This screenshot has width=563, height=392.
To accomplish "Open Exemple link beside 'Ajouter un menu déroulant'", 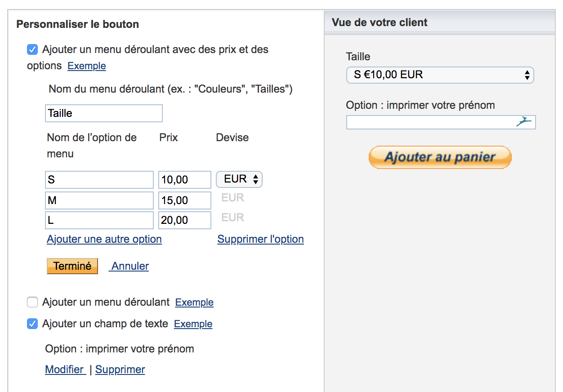I will coord(194,303).
